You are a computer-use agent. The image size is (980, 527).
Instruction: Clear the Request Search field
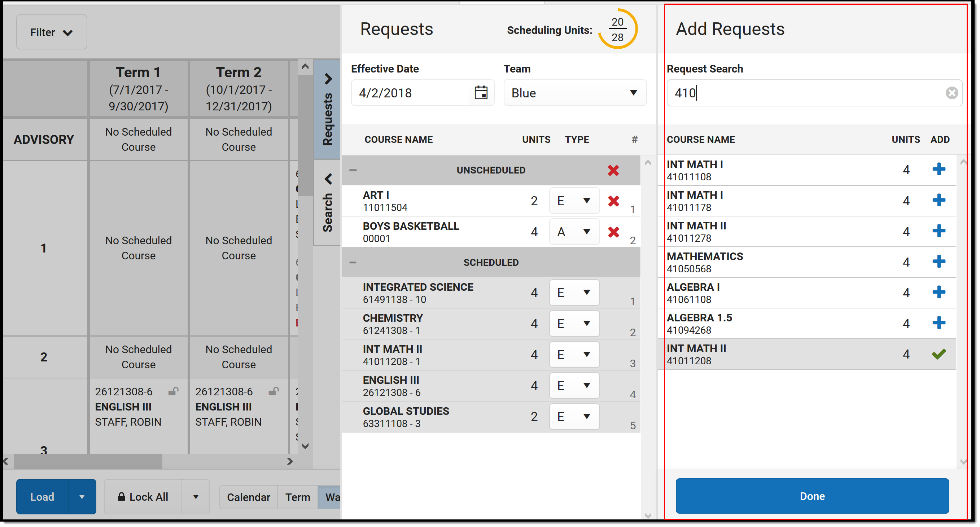tap(951, 93)
